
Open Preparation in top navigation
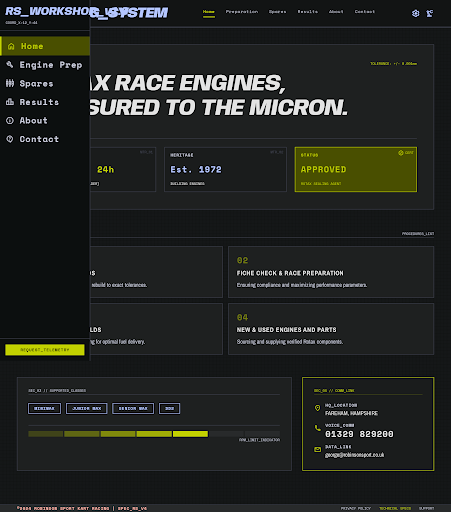pos(242,12)
